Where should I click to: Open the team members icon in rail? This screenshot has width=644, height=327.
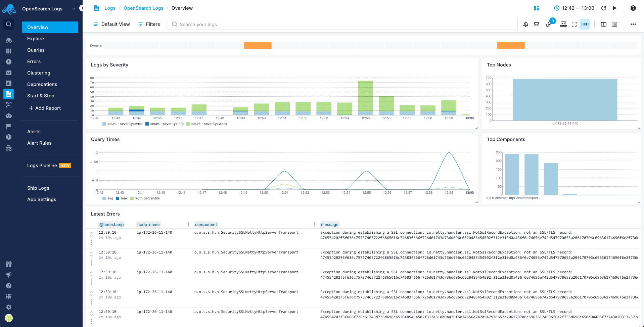click(x=9, y=296)
